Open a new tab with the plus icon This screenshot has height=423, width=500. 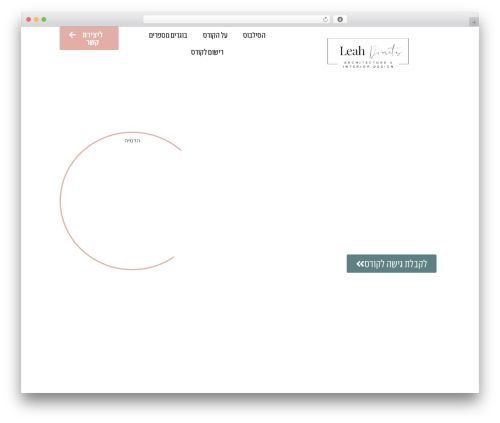point(474,22)
